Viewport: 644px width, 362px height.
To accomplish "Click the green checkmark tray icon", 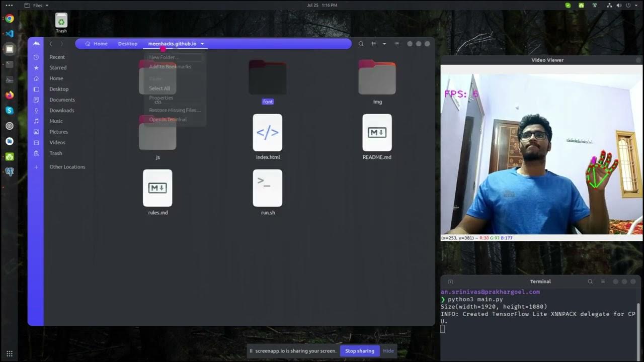I will tap(568, 5).
